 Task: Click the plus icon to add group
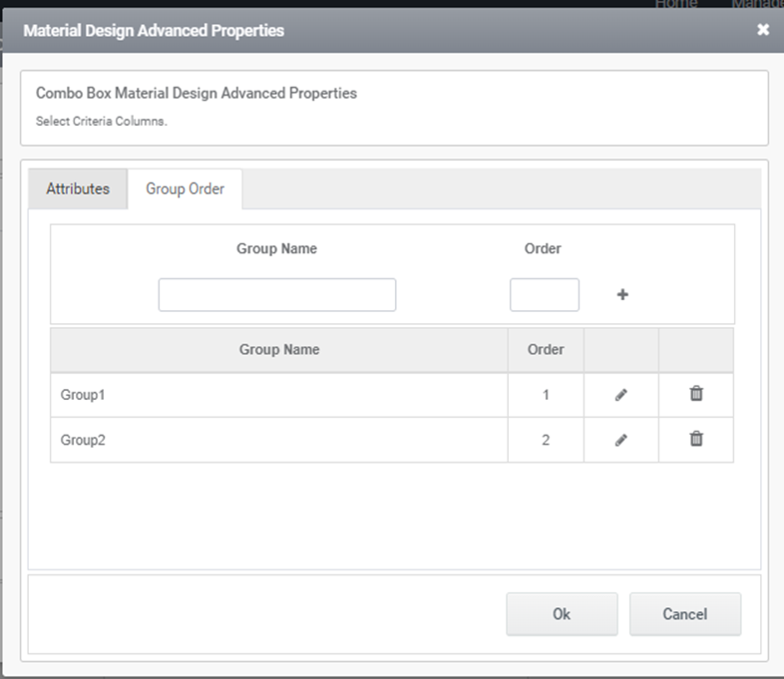622,295
